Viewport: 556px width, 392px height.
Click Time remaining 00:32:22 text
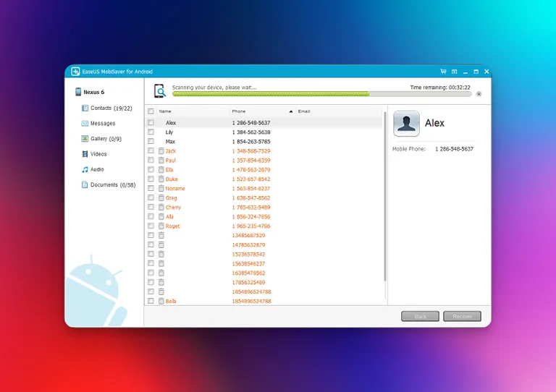coord(440,87)
